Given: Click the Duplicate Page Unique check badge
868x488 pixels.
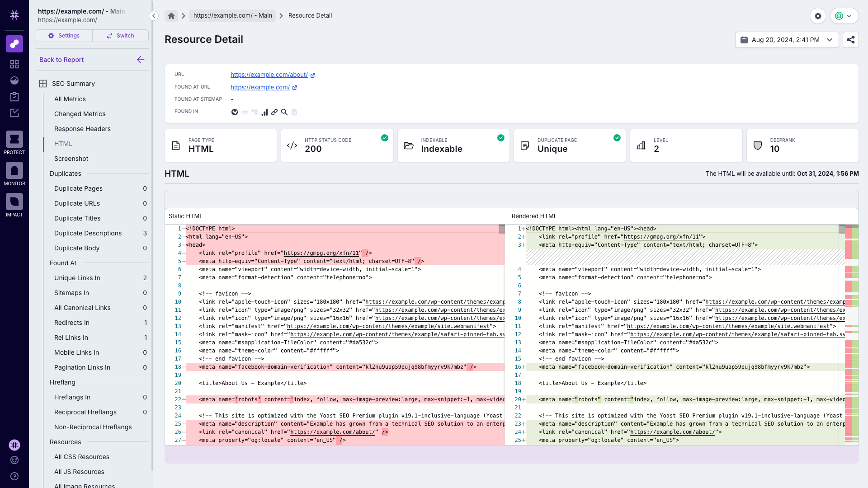Looking at the screenshot, I should (x=617, y=138).
